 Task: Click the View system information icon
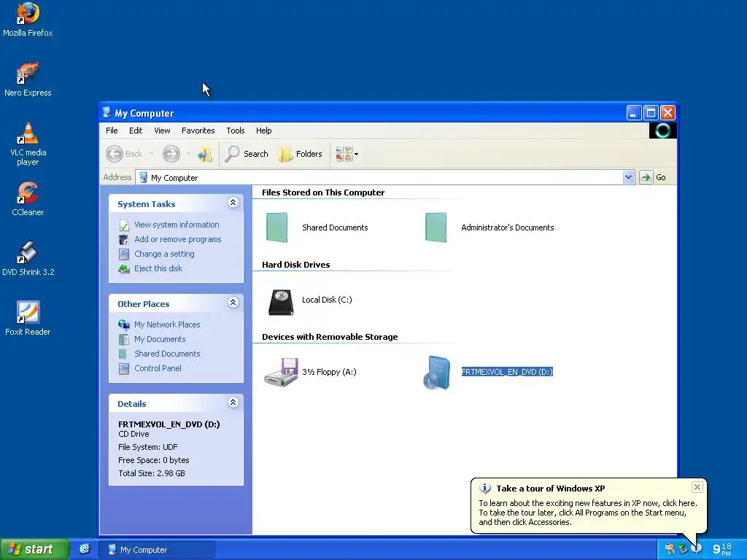124,225
